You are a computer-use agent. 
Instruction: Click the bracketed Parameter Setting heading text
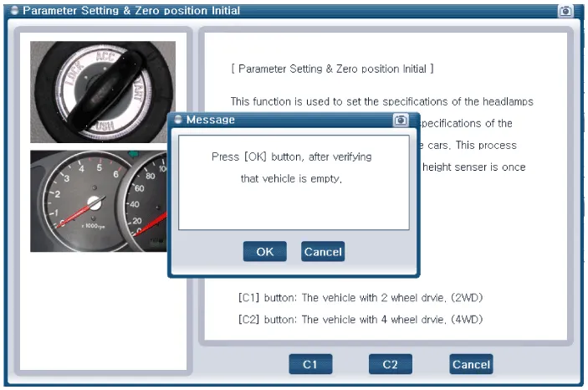(x=332, y=68)
